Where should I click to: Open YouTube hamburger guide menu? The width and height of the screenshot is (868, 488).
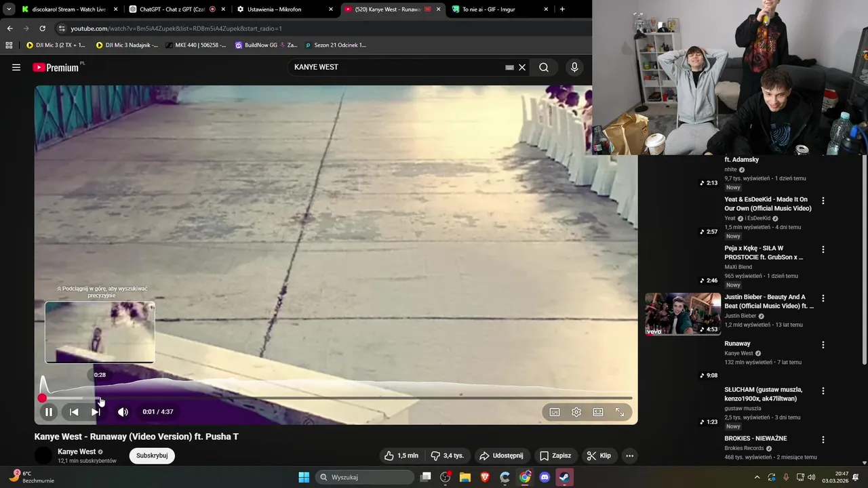[16, 67]
